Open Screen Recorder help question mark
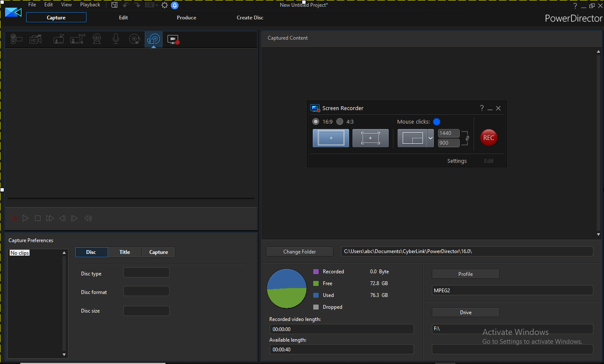This screenshot has height=364, width=604. [482, 108]
